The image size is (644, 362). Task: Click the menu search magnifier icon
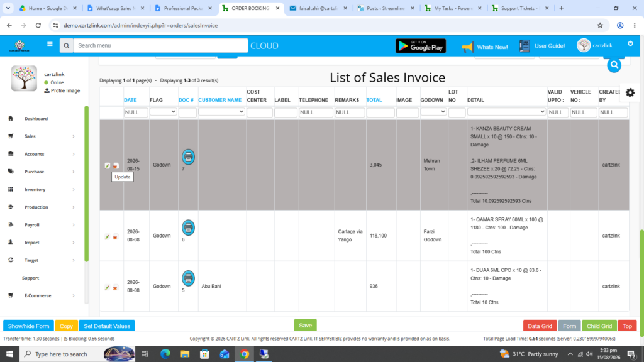pyautogui.click(x=67, y=45)
